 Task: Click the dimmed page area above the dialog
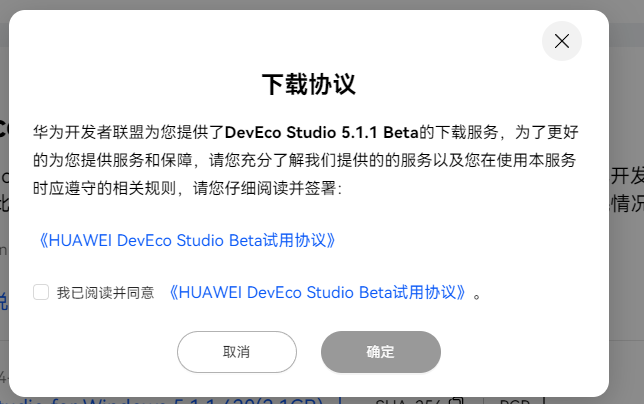pyautogui.click(x=322, y=4)
